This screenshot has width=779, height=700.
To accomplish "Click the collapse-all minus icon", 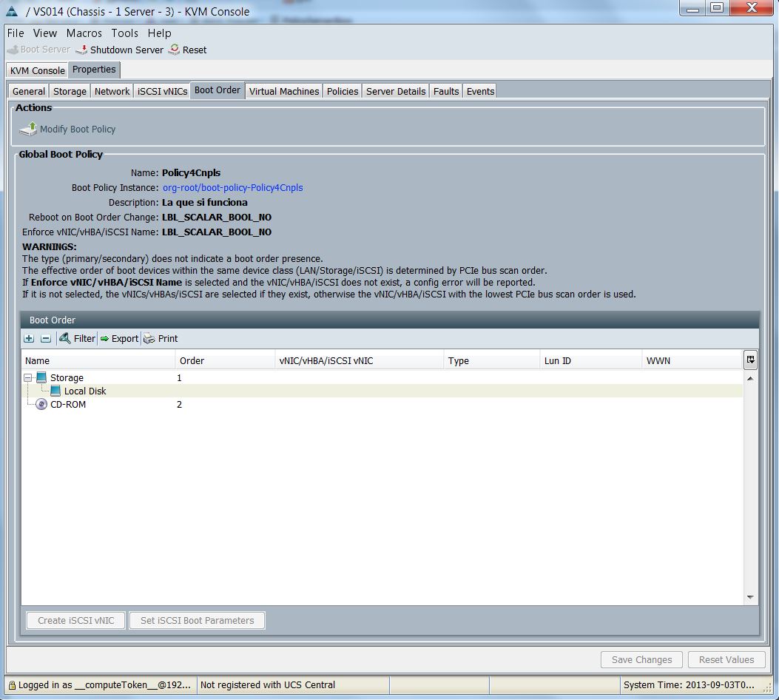I will [x=46, y=338].
